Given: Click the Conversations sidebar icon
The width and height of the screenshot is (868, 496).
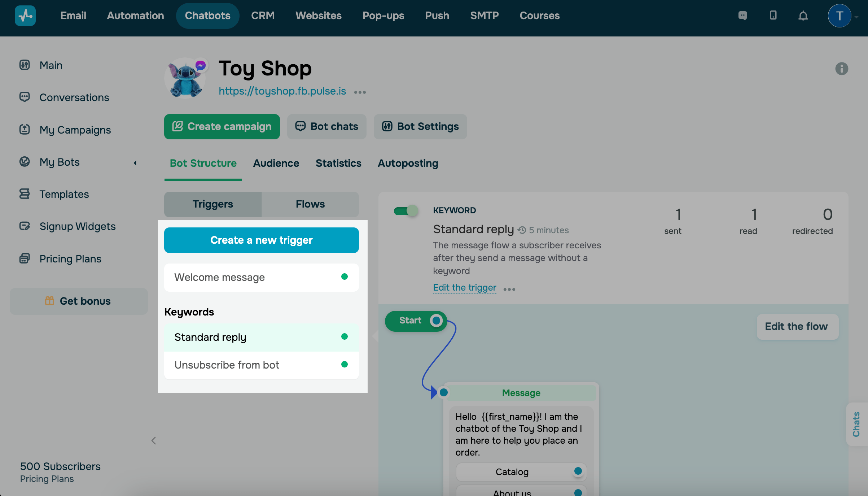Looking at the screenshot, I should pyautogui.click(x=24, y=97).
